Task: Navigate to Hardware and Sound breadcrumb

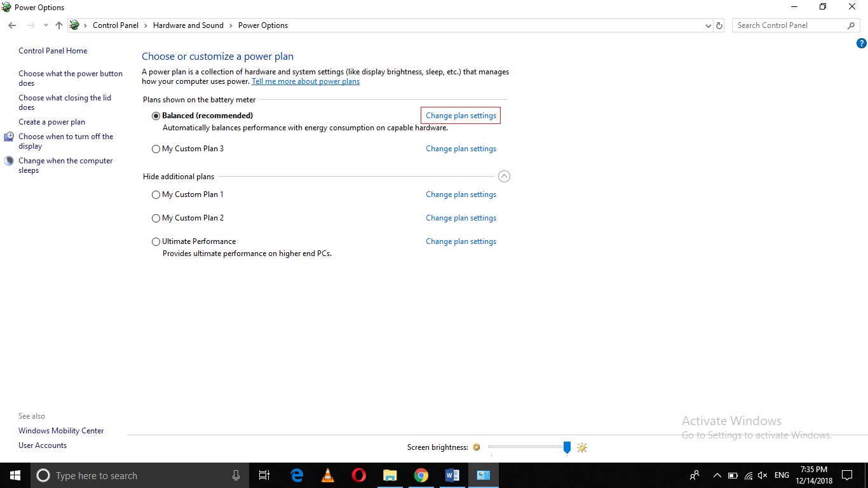Action: [x=188, y=25]
